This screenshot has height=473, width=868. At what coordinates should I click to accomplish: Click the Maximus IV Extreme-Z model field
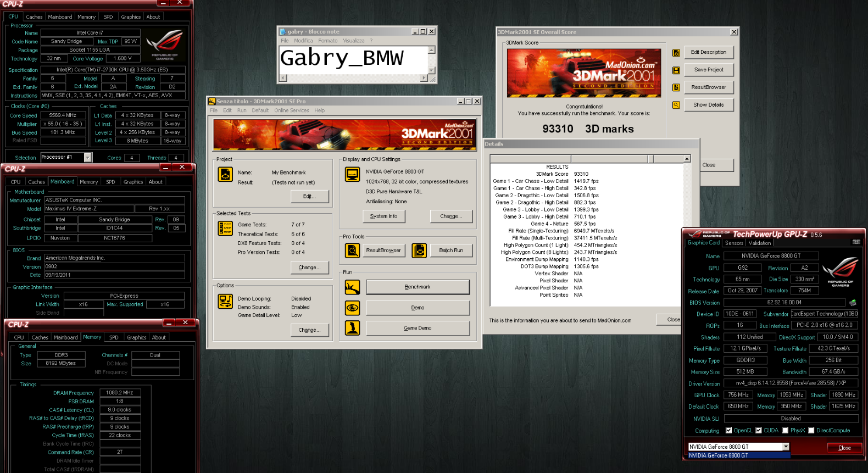[88, 209]
